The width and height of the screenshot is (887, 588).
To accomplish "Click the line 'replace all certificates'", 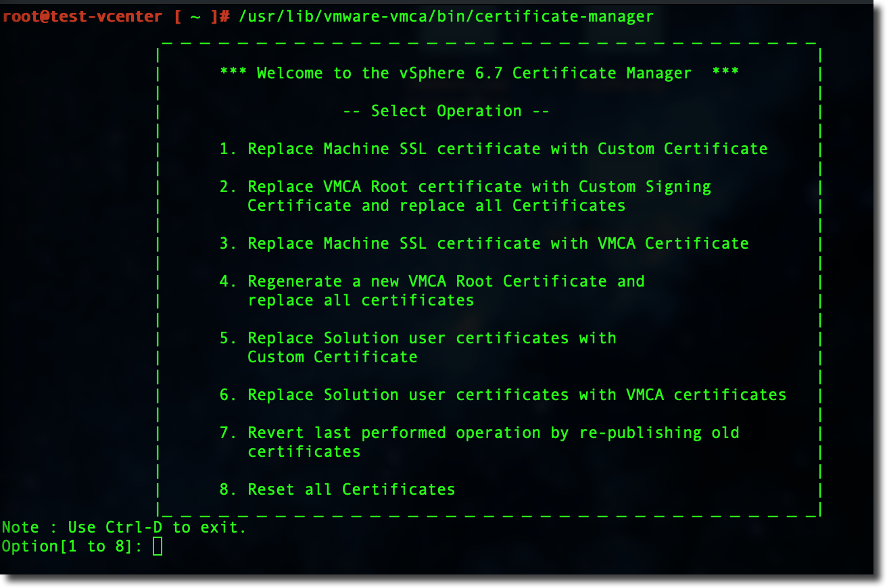I will (x=360, y=300).
